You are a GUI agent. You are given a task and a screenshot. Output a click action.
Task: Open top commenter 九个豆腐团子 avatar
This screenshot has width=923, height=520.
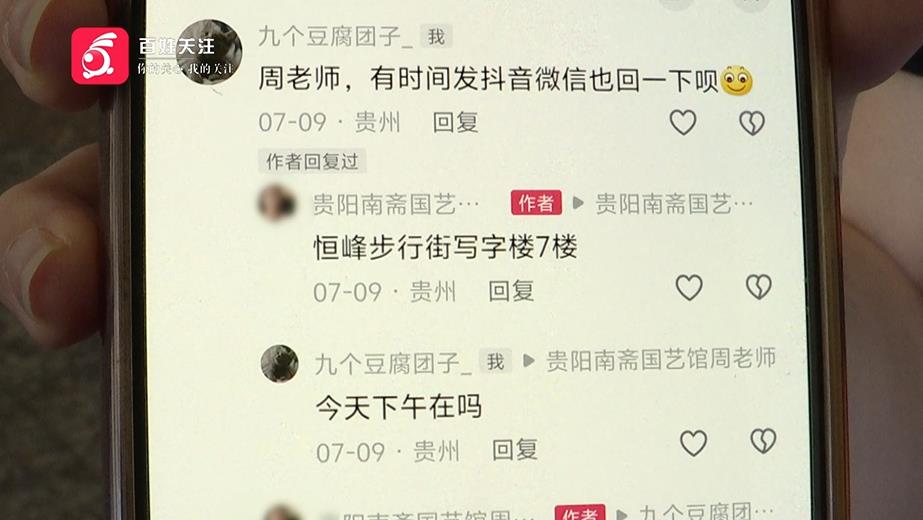point(210,52)
